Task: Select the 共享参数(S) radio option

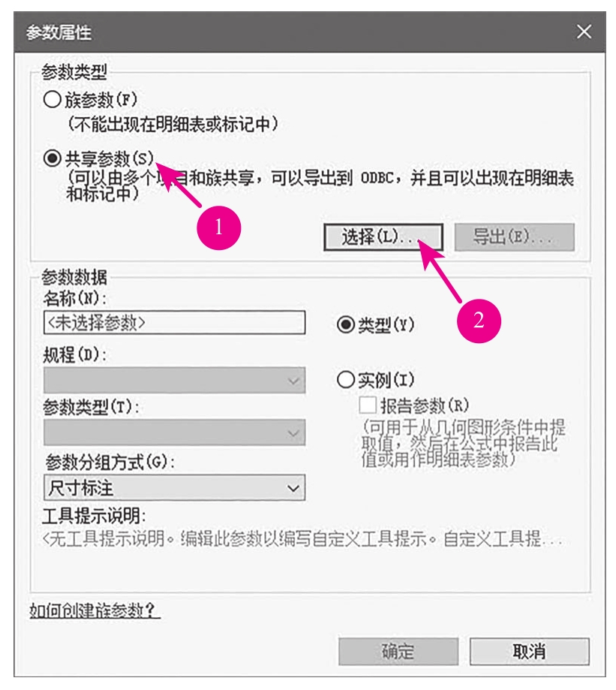Action: click(x=52, y=159)
